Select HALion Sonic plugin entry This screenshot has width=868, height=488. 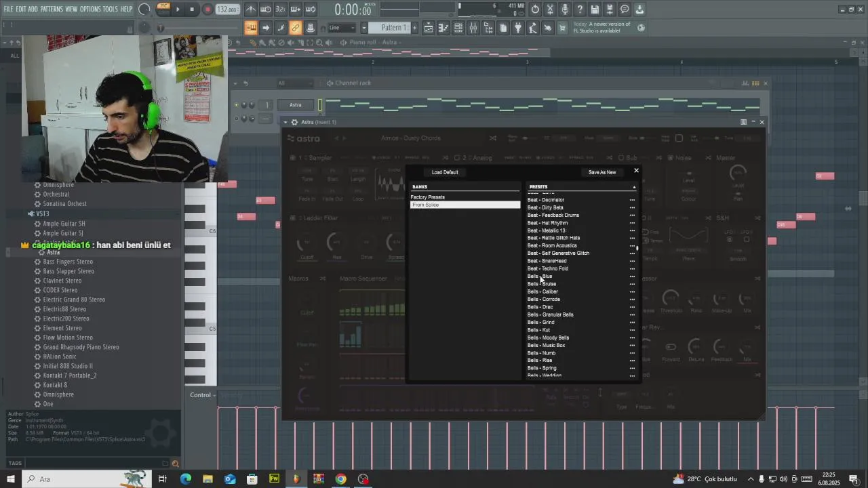[60, 357]
